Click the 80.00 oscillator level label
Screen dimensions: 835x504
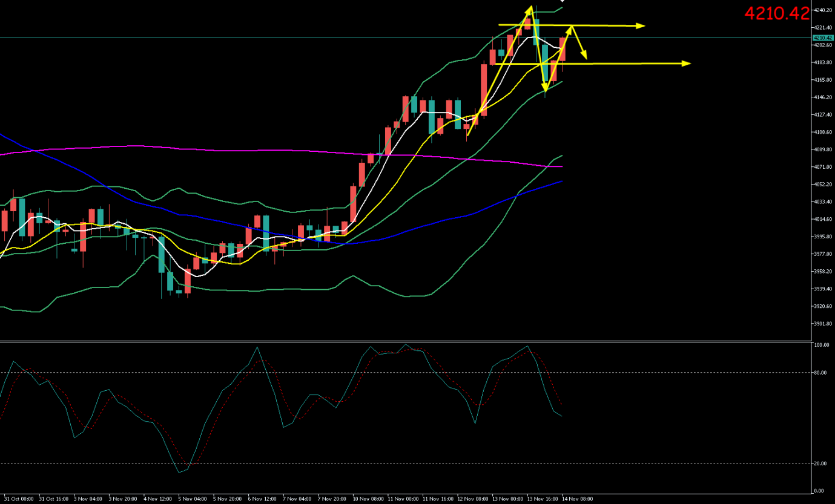pyautogui.click(x=820, y=373)
